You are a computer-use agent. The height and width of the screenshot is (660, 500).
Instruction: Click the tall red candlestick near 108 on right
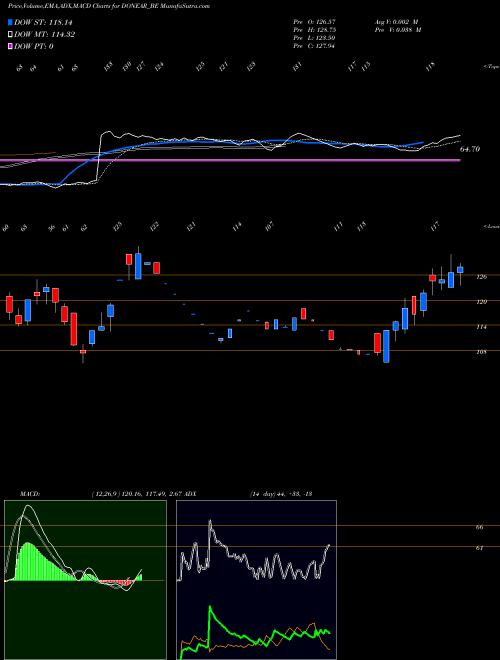click(377, 343)
